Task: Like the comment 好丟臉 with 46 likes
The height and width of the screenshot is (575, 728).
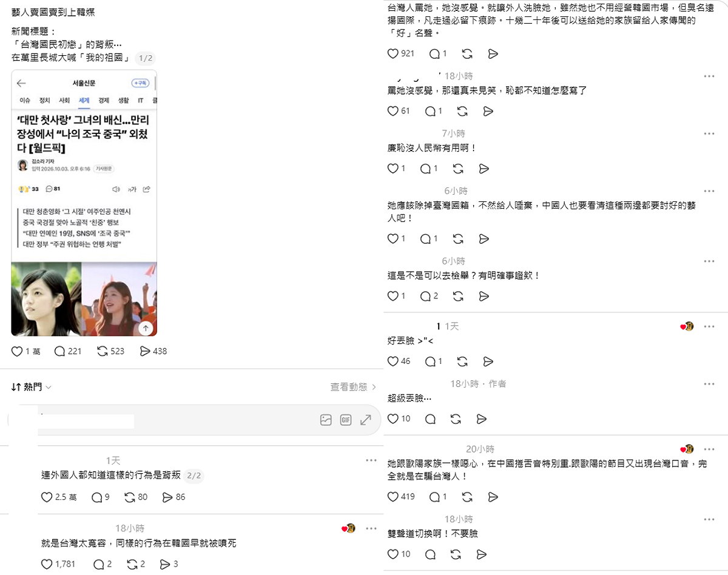Action: [393, 361]
